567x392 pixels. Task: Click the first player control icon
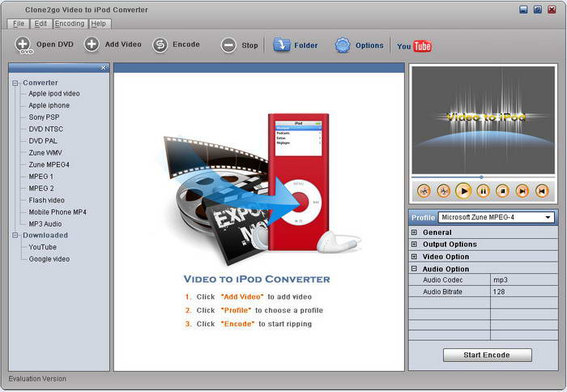(424, 190)
